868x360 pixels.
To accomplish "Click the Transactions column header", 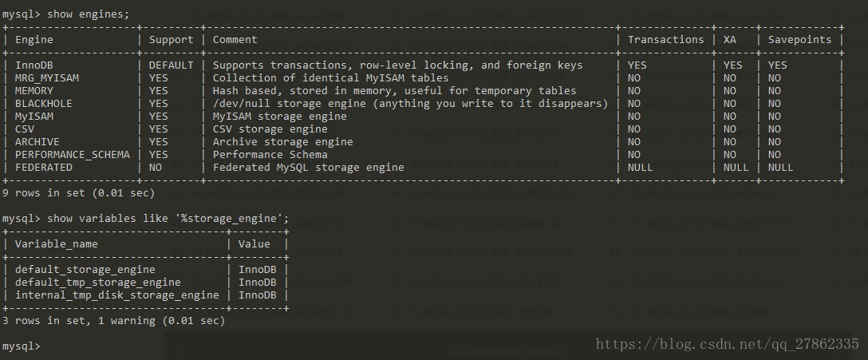I will pos(666,40).
